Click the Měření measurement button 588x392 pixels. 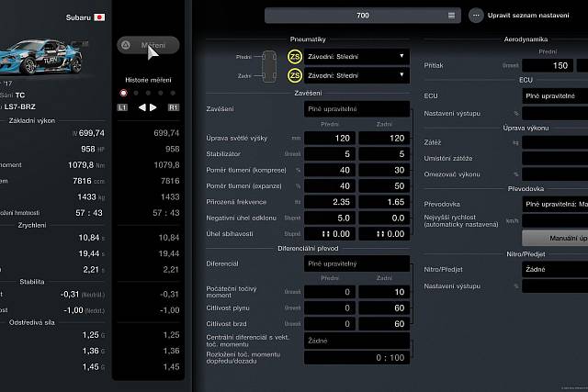coord(148,45)
